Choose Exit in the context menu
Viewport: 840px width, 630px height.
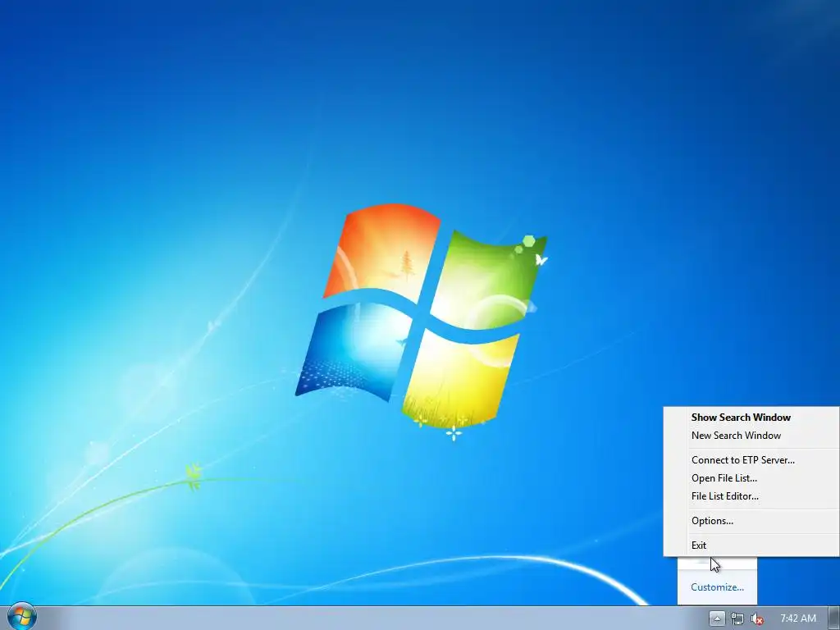(x=751, y=546)
